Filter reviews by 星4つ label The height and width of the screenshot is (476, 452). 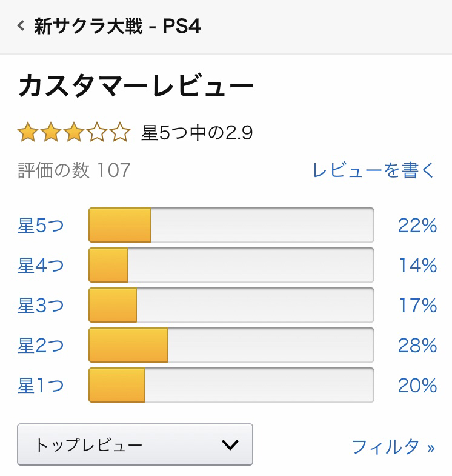click(41, 266)
